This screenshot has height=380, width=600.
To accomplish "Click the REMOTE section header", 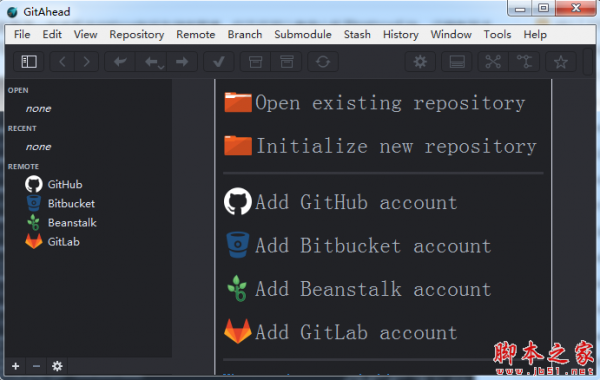I will [x=23, y=167].
